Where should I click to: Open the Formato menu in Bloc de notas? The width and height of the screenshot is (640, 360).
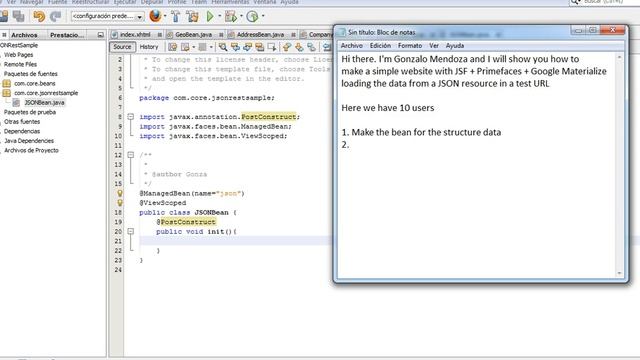click(x=410, y=46)
